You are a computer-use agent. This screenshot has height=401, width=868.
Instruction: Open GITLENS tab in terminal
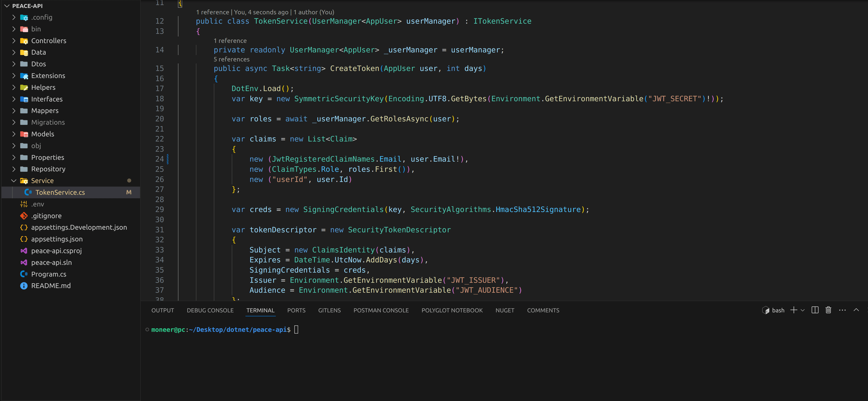point(329,310)
